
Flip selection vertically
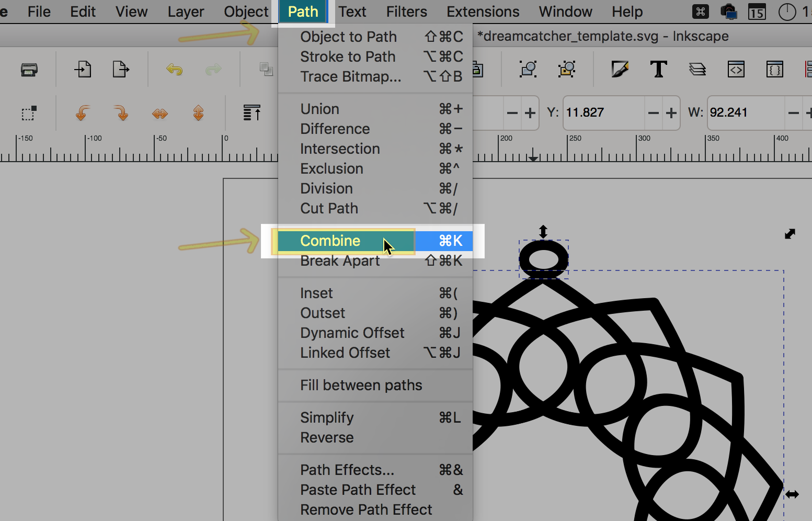198,113
